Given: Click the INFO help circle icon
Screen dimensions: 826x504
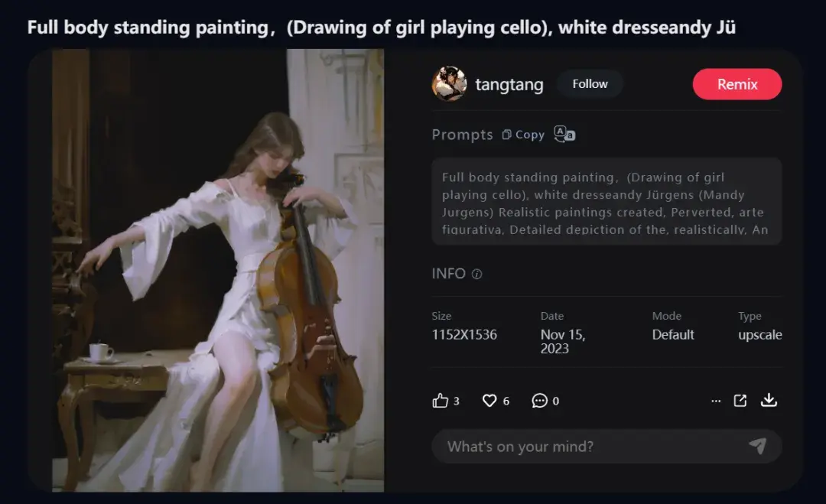Looking at the screenshot, I should coord(476,274).
